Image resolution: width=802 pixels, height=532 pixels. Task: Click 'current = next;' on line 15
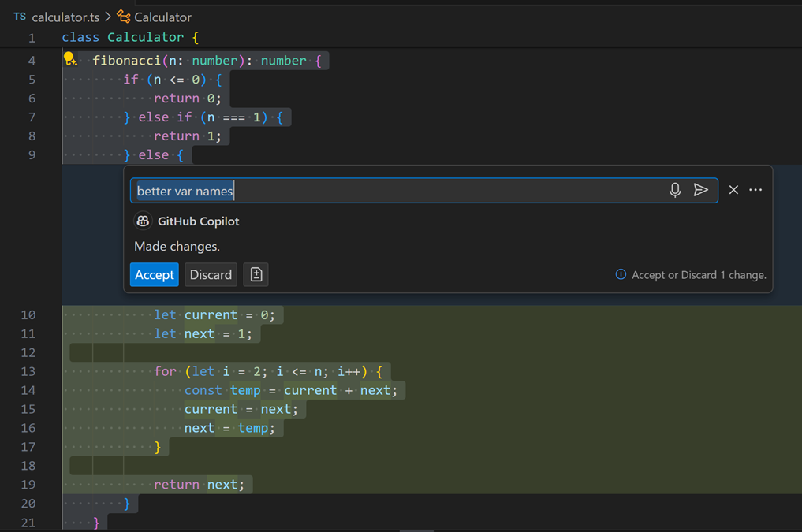(241, 409)
